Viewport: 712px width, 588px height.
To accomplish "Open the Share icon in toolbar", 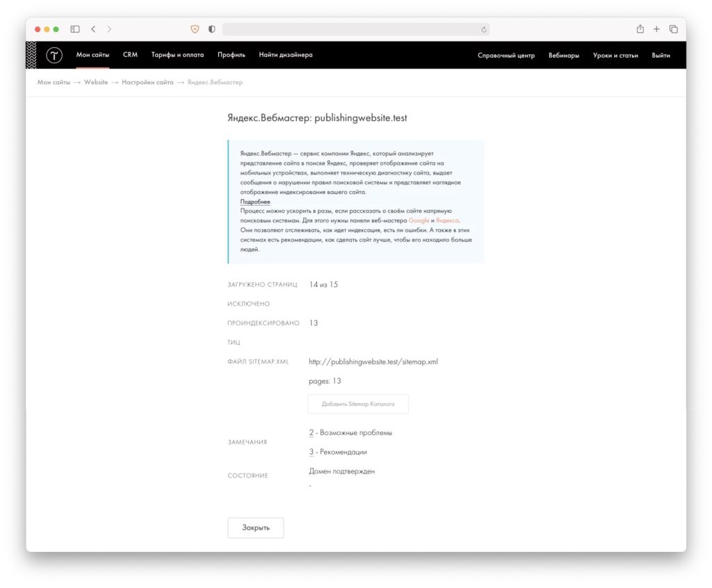I will (x=640, y=29).
